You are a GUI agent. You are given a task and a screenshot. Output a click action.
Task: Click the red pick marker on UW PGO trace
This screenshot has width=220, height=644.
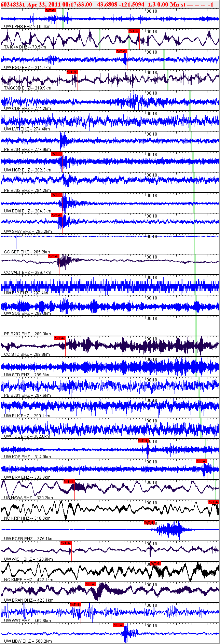coord(122,52)
